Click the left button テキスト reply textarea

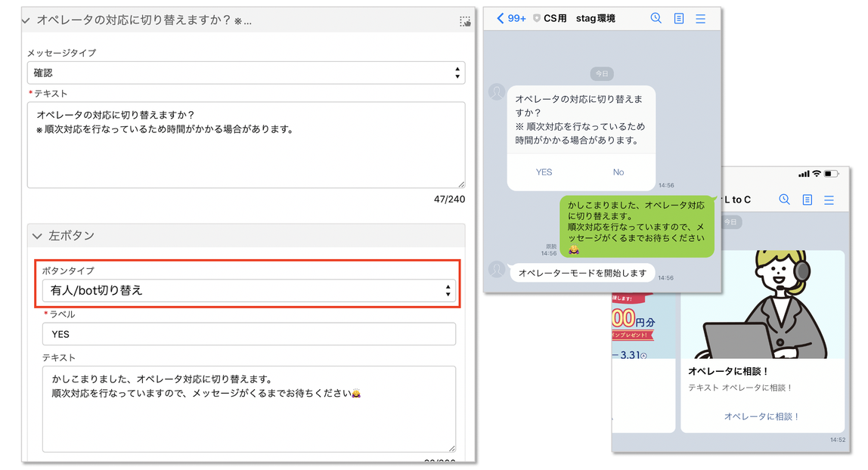point(249,410)
